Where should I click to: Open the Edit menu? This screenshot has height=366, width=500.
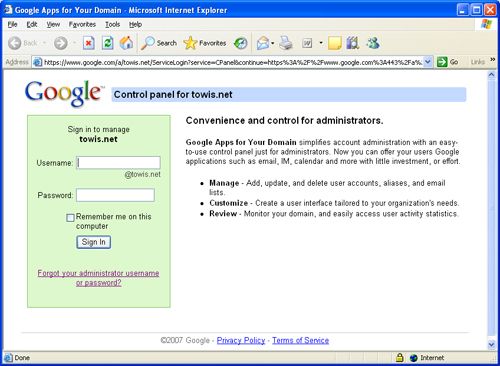tap(32, 24)
